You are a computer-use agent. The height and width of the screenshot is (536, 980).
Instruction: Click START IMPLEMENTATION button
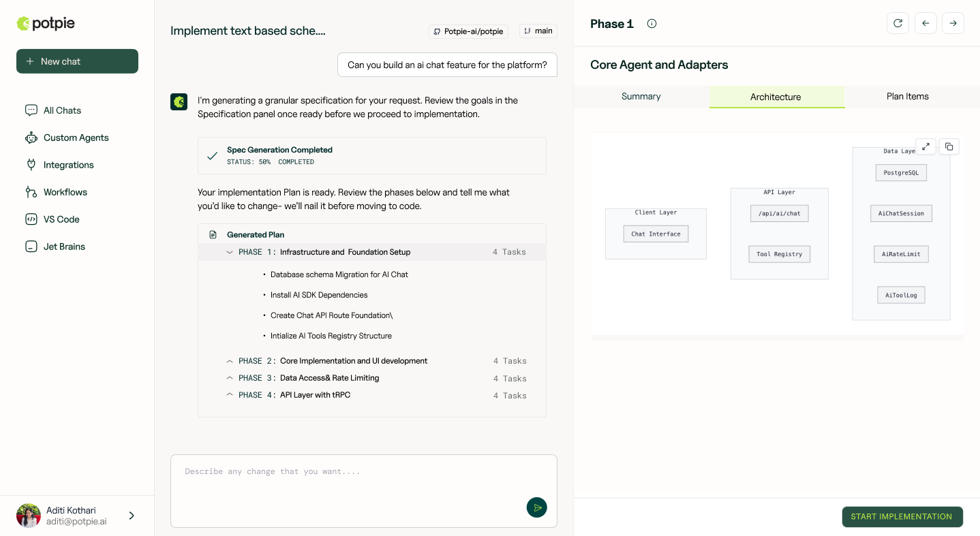902,517
